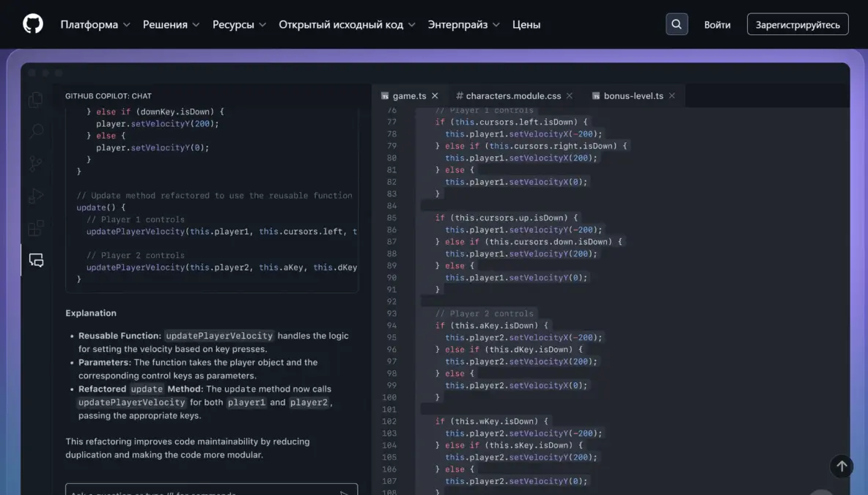Open the Run and Debug icon
The image size is (868, 495).
tap(36, 196)
